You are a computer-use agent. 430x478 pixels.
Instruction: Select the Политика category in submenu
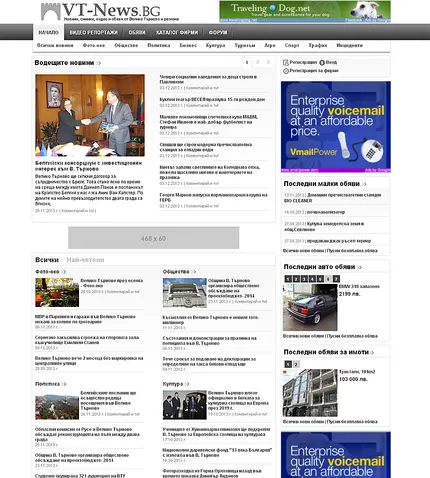pyautogui.click(x=159, y=45)
